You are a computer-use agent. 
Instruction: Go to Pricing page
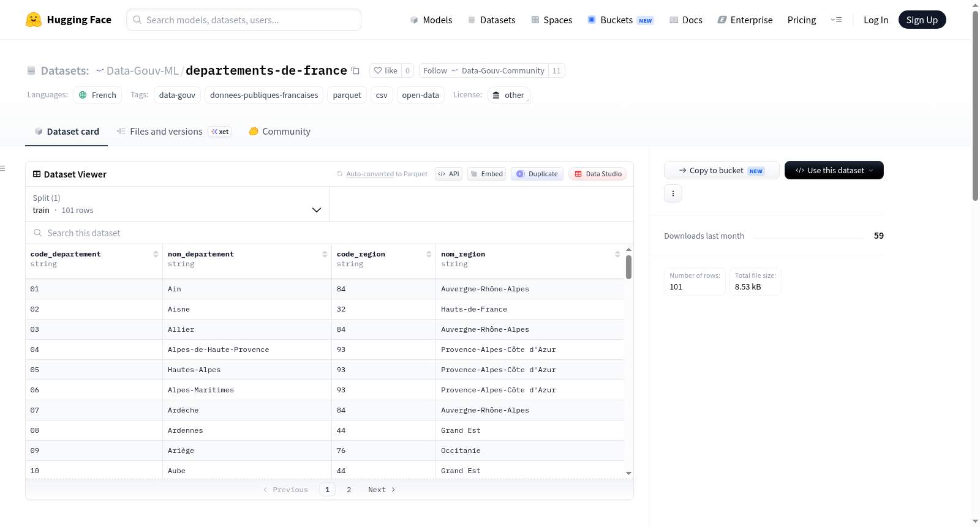click(802, 20)
